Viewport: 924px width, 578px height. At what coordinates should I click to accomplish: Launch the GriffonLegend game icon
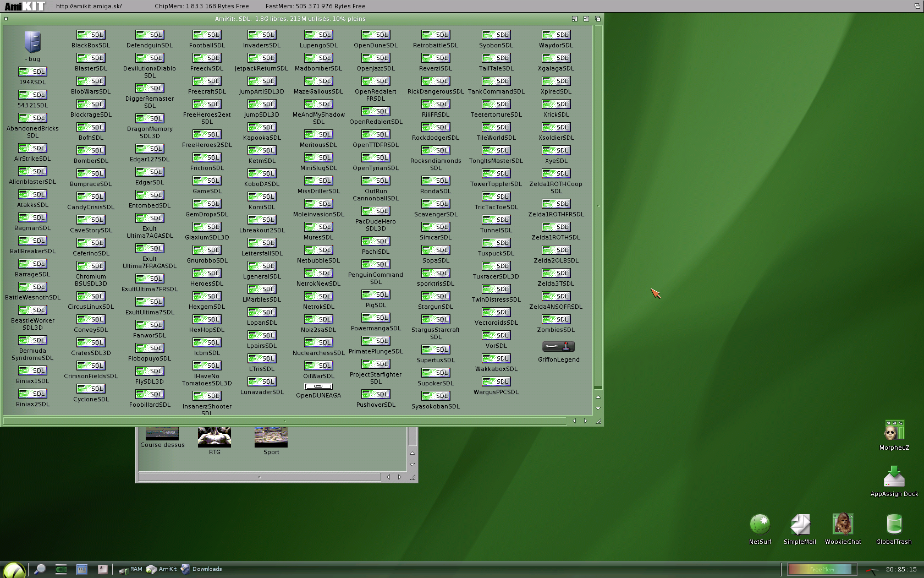[558, 346]
